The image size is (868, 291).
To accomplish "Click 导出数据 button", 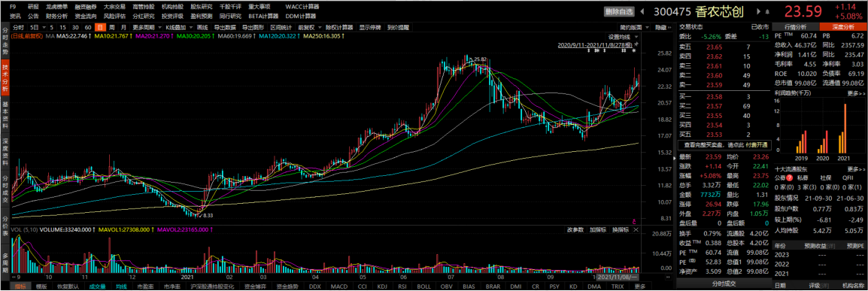I will [x=225, y=27].
